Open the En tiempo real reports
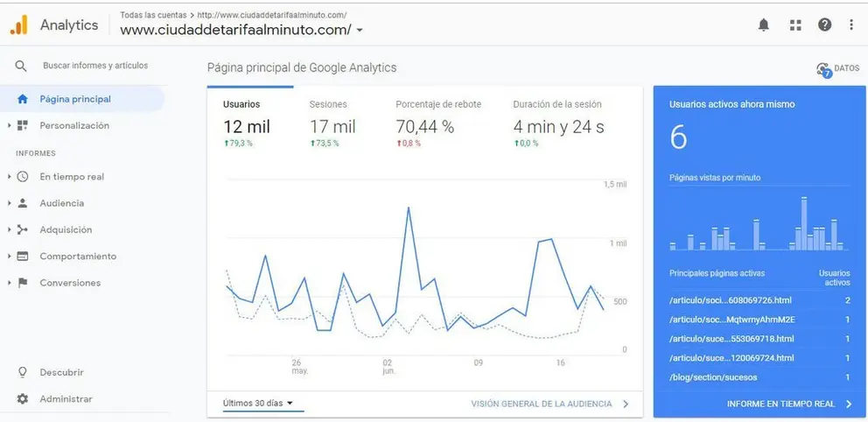This screenshot has height=422, width=868. [72, 177]
